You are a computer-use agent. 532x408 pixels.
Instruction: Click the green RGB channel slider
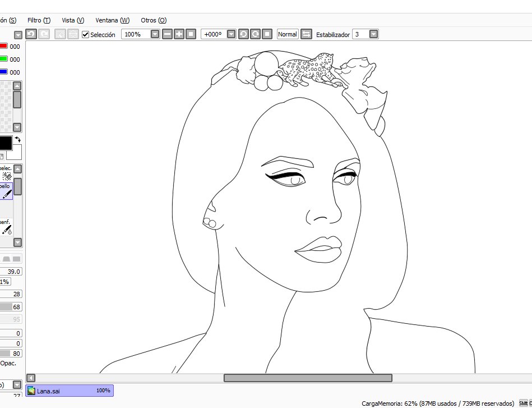[4, 59]
